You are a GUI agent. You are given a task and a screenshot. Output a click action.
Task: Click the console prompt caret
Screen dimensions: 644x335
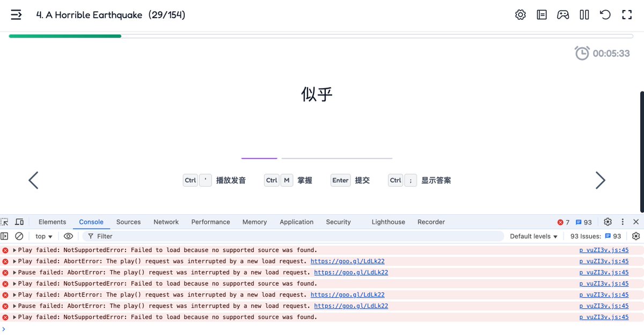coord(4,329)
